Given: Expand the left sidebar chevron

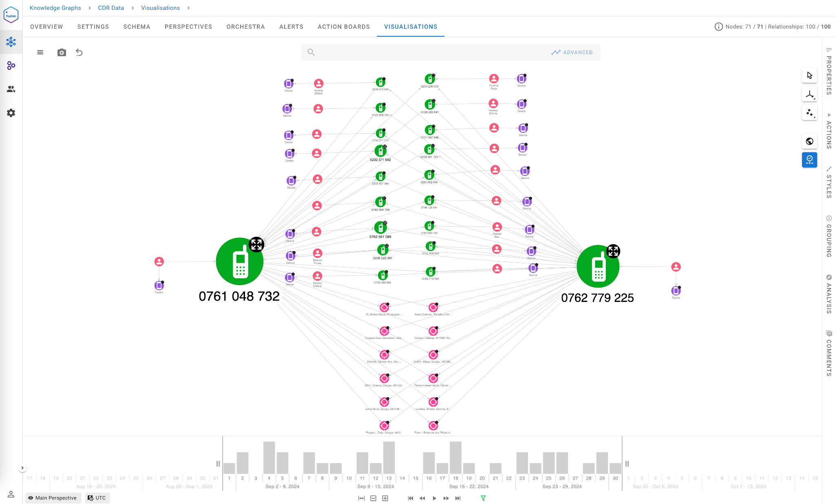Looking at the screenshot, I should pyautogui.click(x=22, y=468).
